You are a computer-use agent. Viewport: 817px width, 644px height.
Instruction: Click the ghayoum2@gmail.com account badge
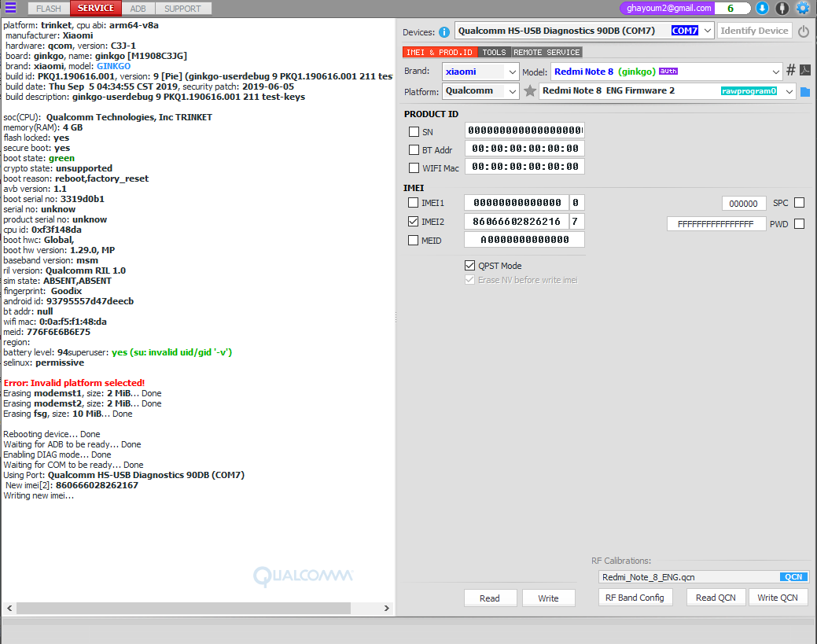click(x=668, y=9)
